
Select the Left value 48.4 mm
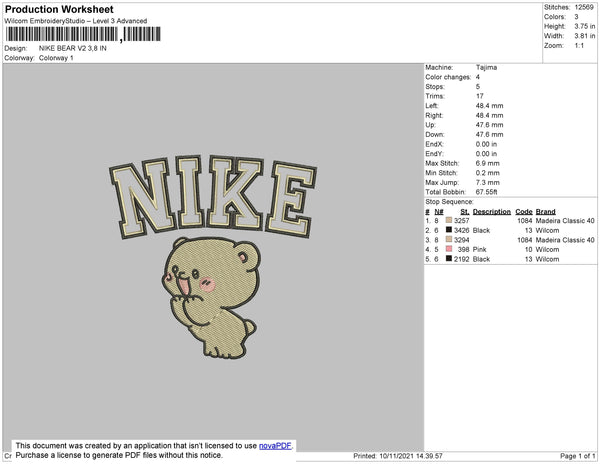coord(489,106)
